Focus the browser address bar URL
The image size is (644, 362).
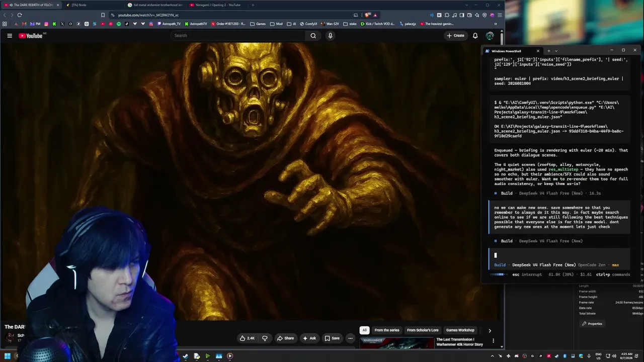tap(148, 15)
